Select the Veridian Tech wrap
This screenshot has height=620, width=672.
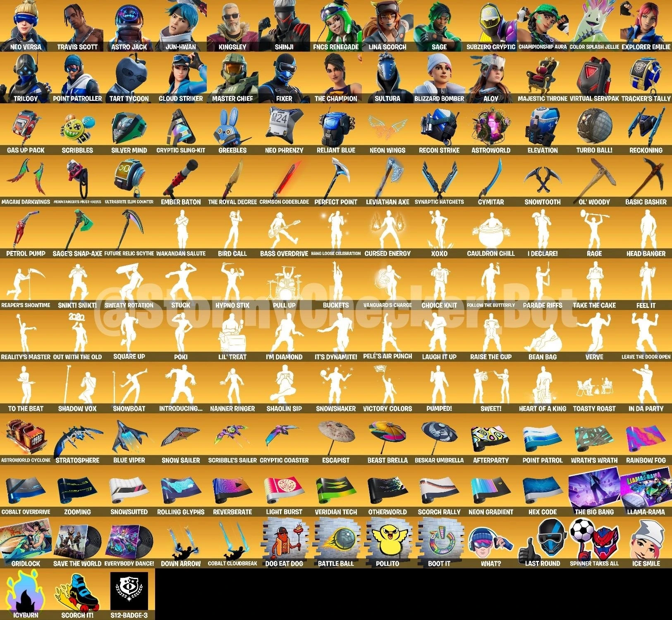(336, 491)
